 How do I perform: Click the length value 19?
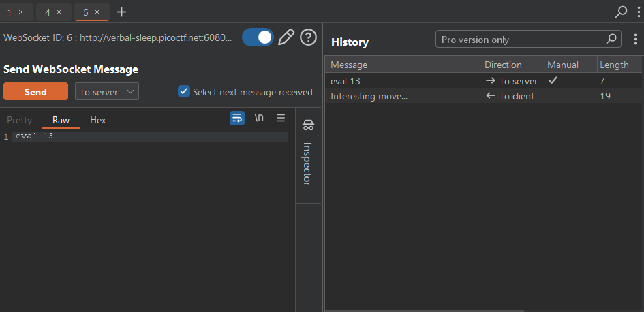coord(605,96)
